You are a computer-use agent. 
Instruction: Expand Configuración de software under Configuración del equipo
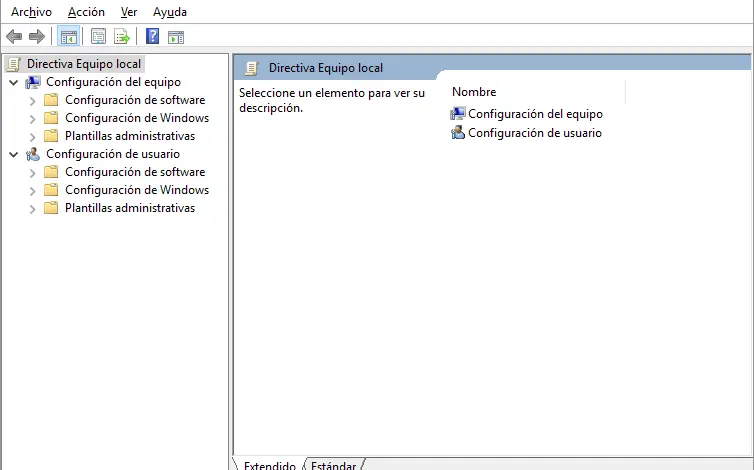[x=32, y=101]
